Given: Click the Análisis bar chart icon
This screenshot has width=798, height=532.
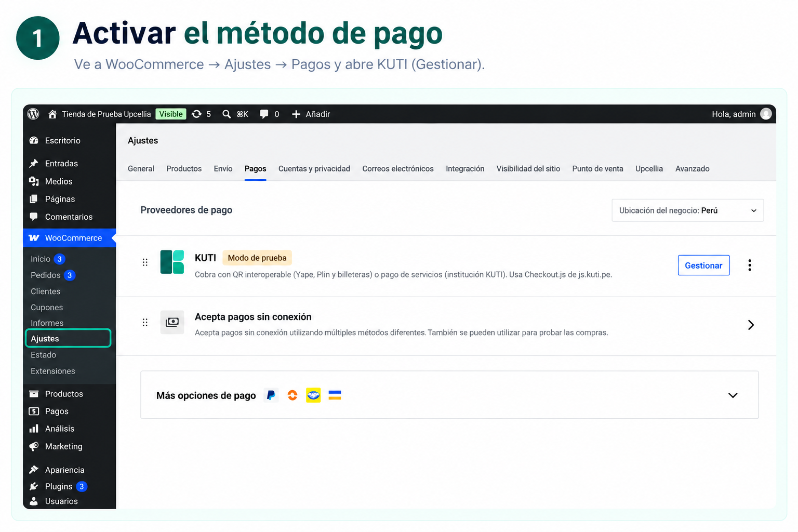Looking at the screenshot, I should tap(34, 429).
